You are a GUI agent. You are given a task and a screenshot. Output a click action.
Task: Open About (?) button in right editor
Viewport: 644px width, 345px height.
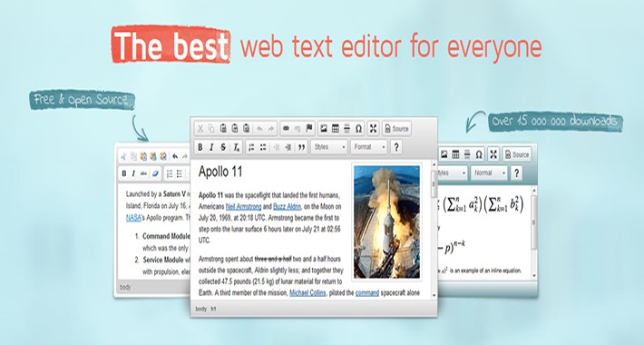click(516, 173)
